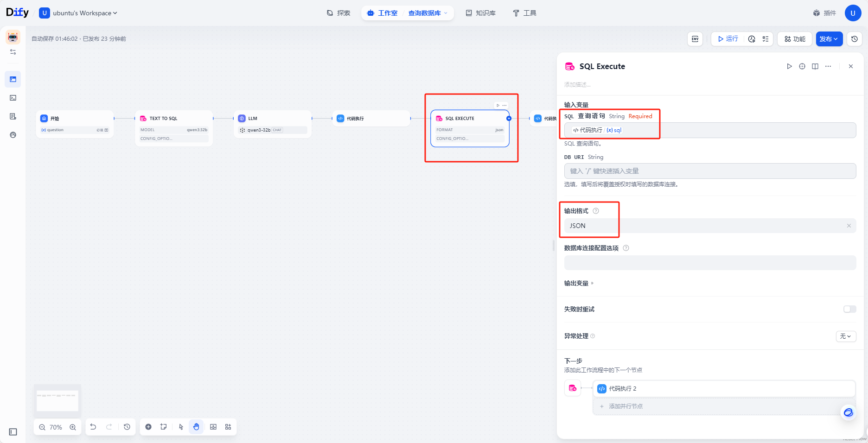The height and width of the screenshot is (443, 868).
Task: Undo the last canvas change
Action: coord(93,427)
